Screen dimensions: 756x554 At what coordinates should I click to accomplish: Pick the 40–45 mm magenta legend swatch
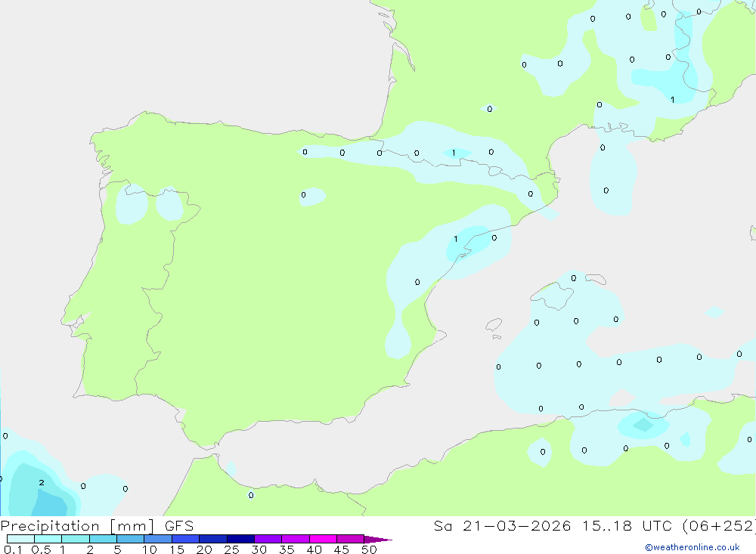[323, 539]
